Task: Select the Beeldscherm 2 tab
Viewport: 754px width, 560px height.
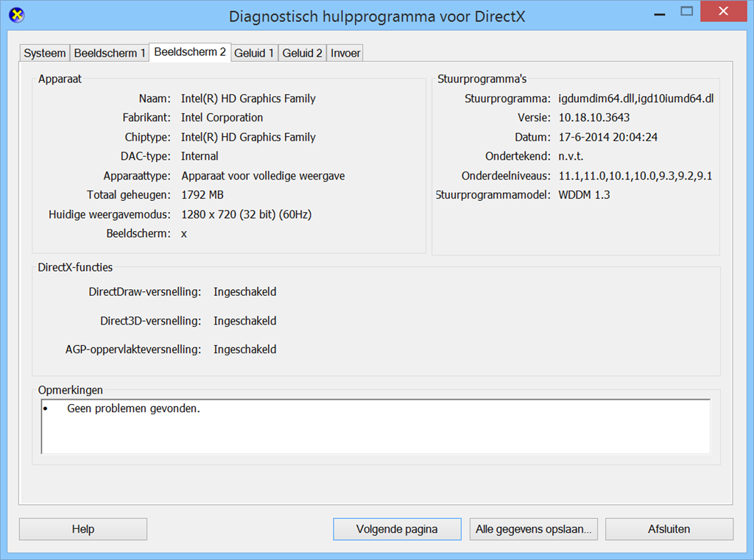Action: [x=190, y=52]
